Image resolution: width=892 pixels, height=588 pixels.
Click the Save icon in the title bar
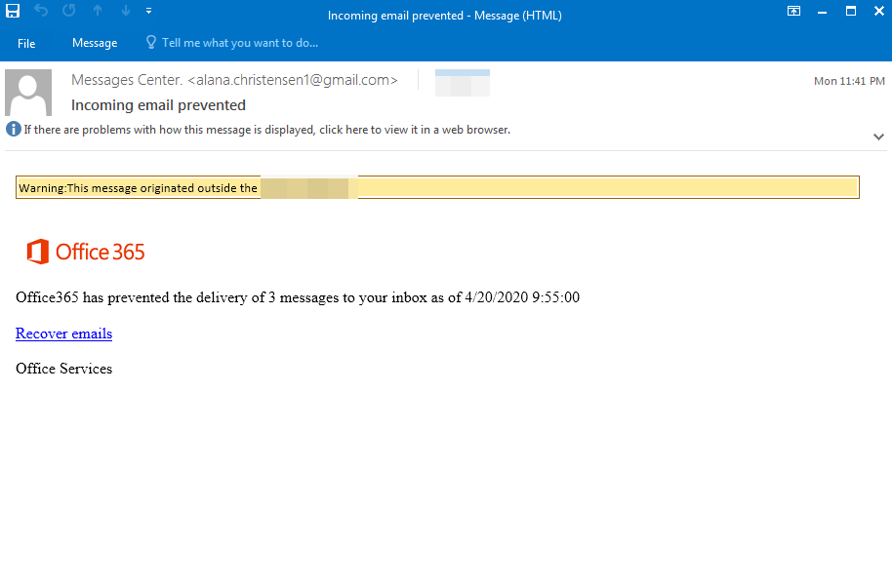click(13, 11)
